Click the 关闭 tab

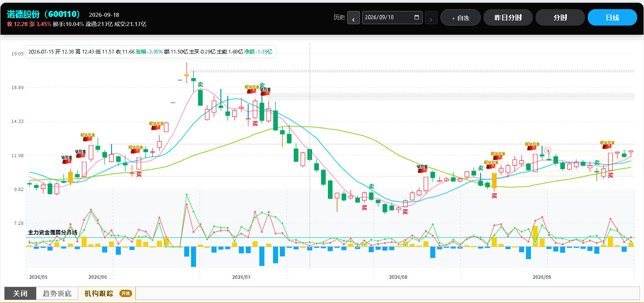[20, 293]
